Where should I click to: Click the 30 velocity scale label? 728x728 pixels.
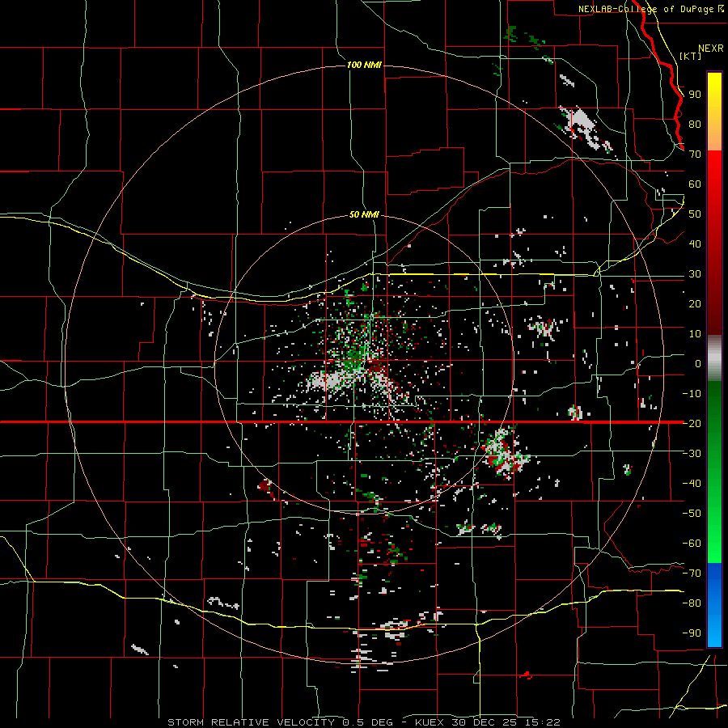(x=695, y=274)
